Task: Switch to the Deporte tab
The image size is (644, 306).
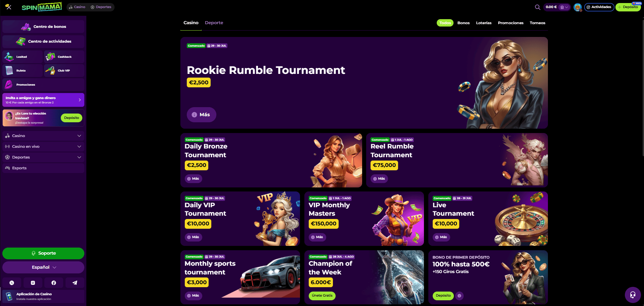Action: tap(214, 23)
